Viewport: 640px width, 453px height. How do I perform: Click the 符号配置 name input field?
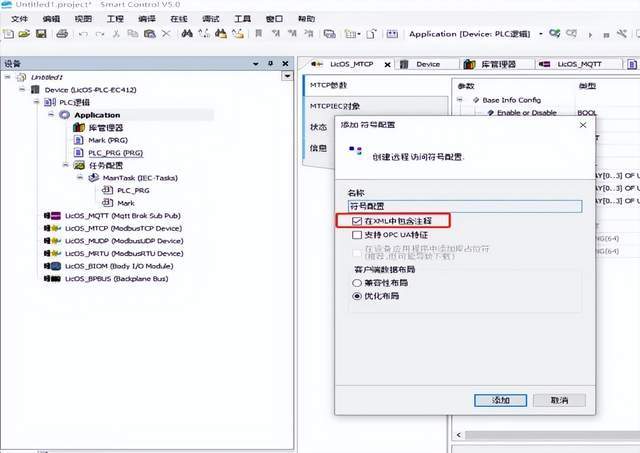click(x=463, y=205)
